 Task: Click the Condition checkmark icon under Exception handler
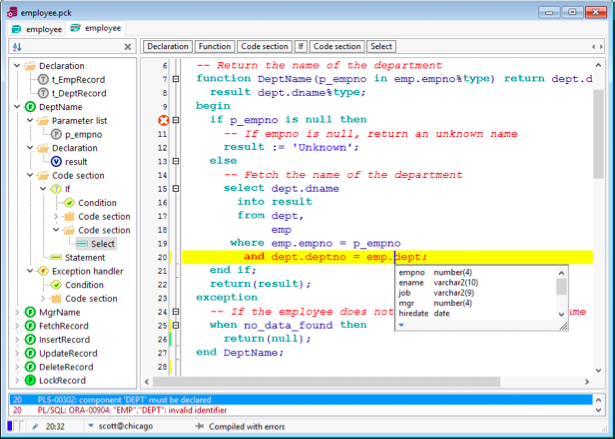pyautogui.click(x=56, y=285)
